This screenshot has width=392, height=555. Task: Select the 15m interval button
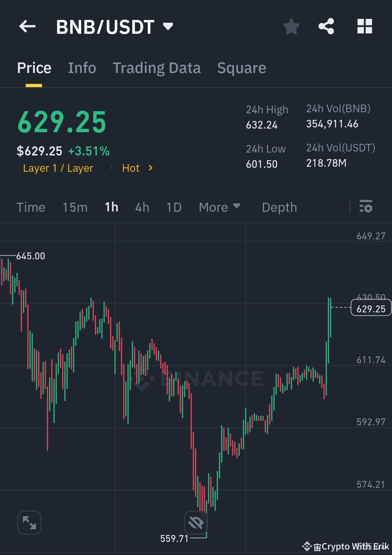tap(74, 207)
